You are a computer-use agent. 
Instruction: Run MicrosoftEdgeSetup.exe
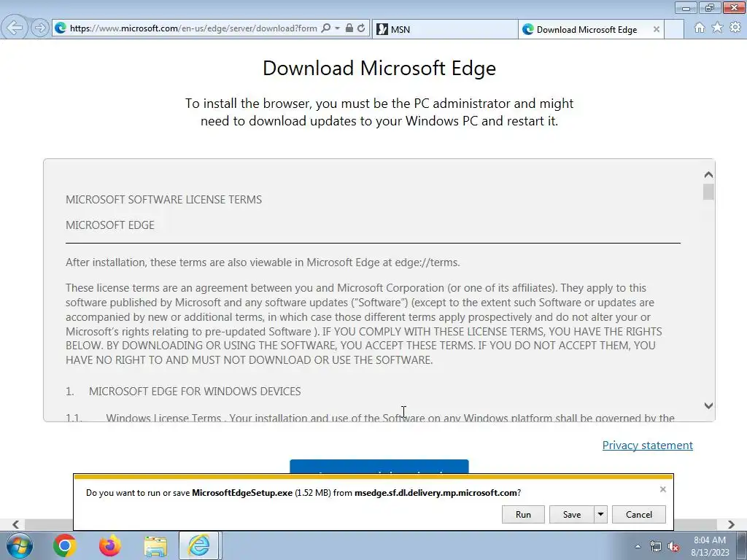523,514
